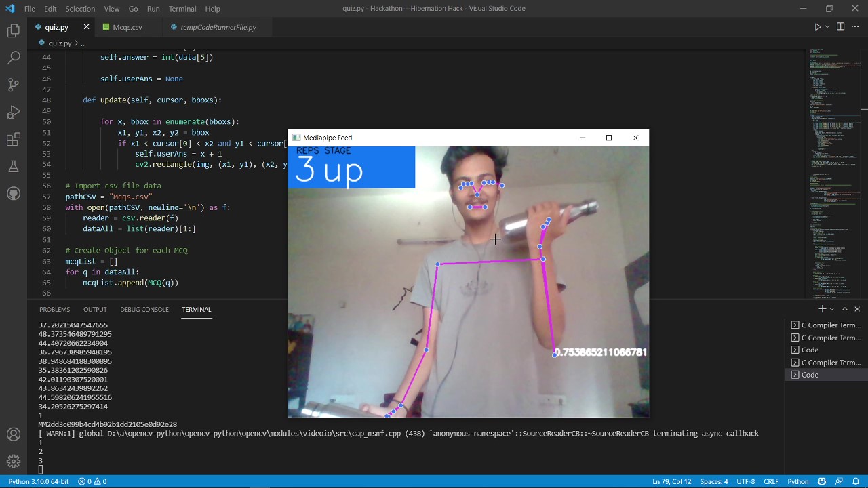Select the third C Compiler Term terminal

coord(827,363)
